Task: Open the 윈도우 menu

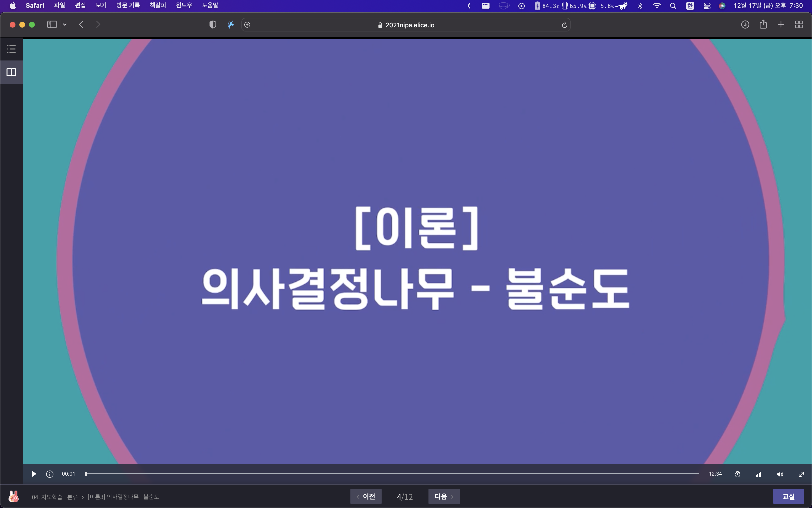Action: (x=184, y=6)
